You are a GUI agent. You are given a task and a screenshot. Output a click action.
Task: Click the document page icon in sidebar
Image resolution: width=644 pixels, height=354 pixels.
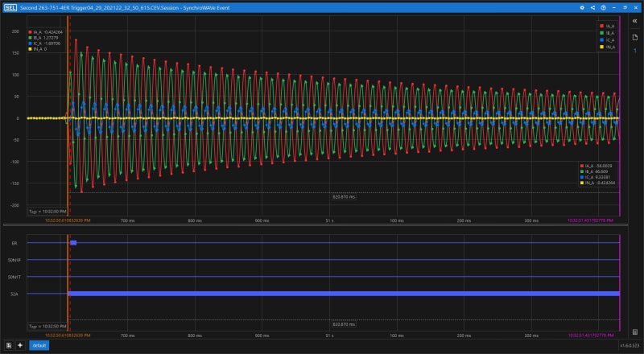coord(634,37)
